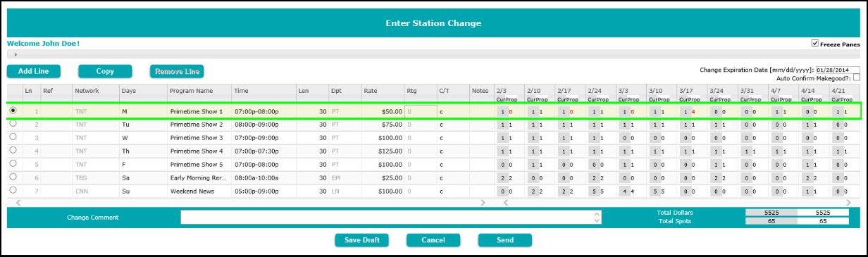Select radio button for Primetime Show 5
Viewport: 868px width, 257px height.
point(13,164)
